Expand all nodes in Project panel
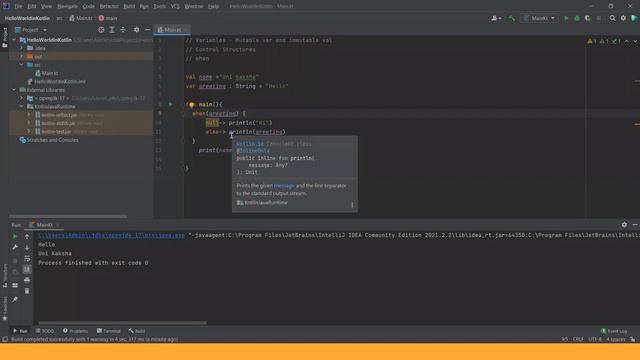 [112, 30]
